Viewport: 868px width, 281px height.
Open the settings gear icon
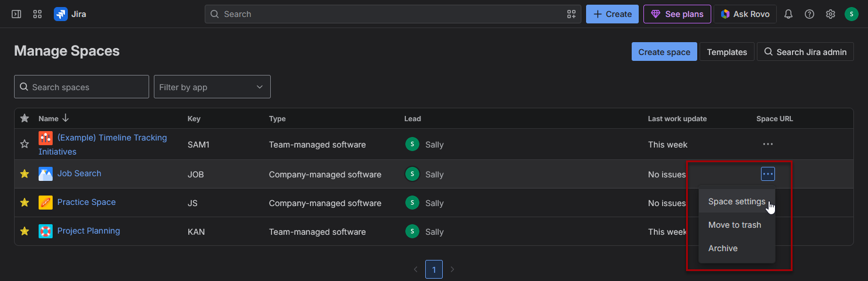click(x=831, y=14)
